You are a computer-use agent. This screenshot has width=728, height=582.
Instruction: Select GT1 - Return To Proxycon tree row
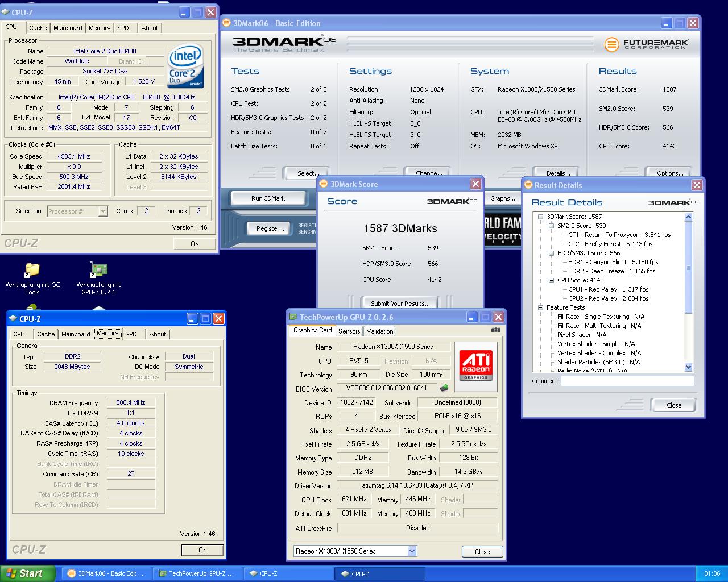(x=619, y=235)
